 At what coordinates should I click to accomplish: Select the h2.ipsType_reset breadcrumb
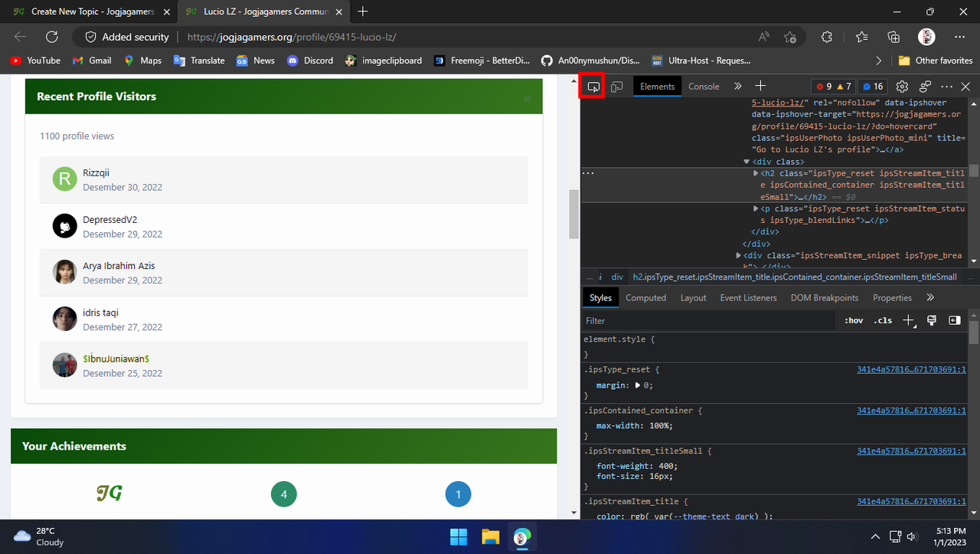pyautogui.click(x=795, y=277)
